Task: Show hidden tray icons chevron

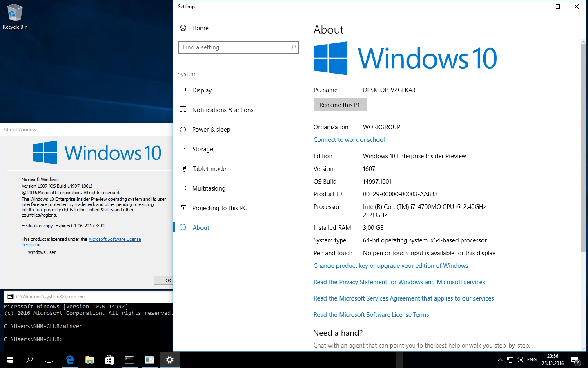Action: (x=500, y=360)
